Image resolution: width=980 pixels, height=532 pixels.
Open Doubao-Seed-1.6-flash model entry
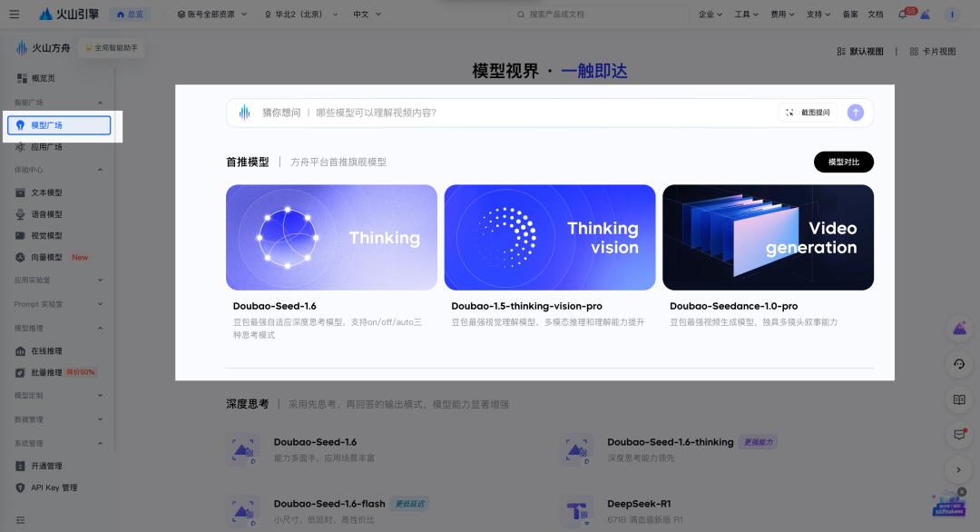coord(329,504)
